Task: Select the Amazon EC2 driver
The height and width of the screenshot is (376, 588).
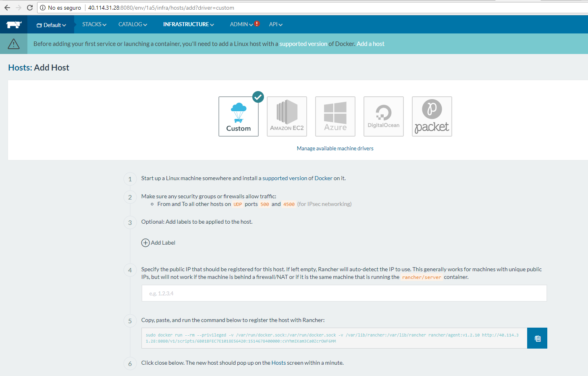Action: coord(287,116)
